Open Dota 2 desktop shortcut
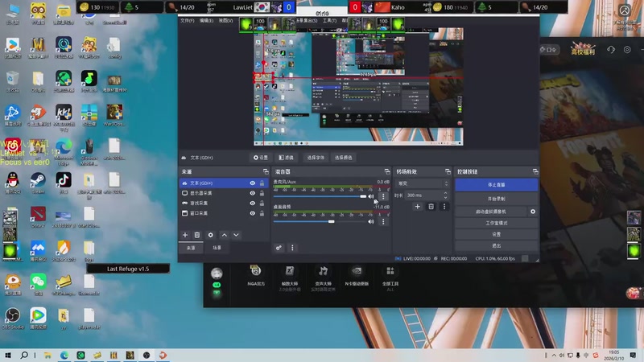This screenshot has height=362, width=644. coord(38,217)
